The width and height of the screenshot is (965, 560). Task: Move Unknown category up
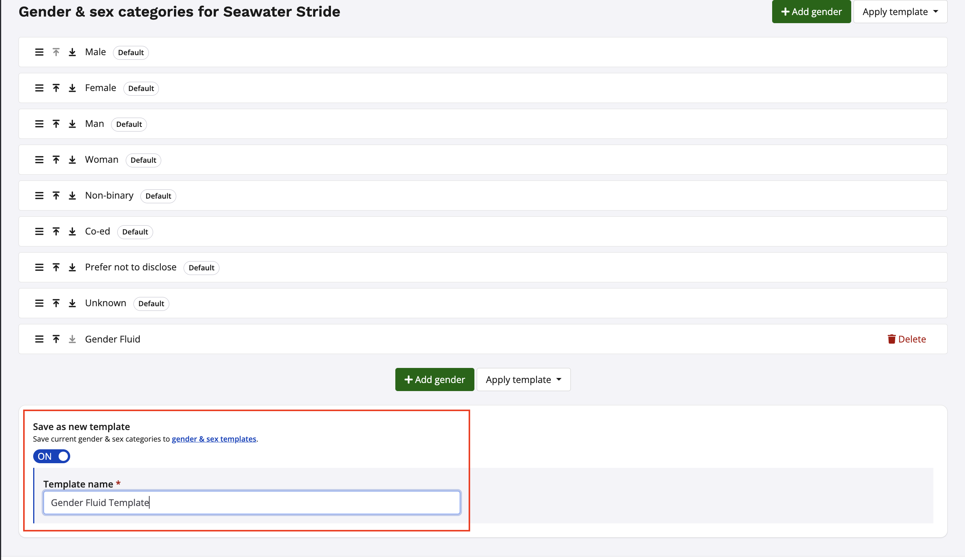[56, 304]
